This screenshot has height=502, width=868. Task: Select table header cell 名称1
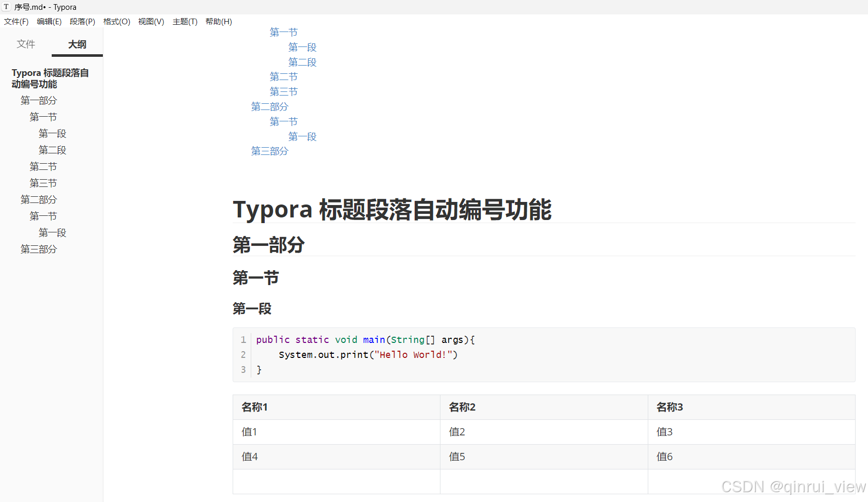[x=337, y=407]
